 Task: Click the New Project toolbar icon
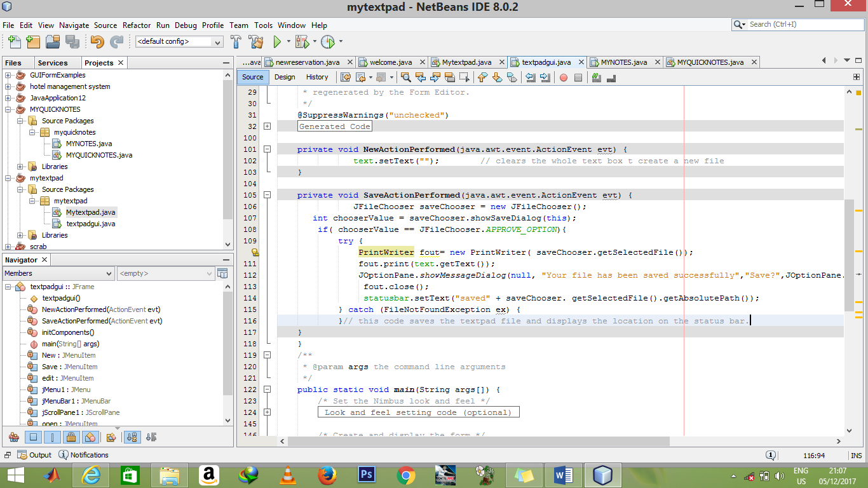(33, 42)
